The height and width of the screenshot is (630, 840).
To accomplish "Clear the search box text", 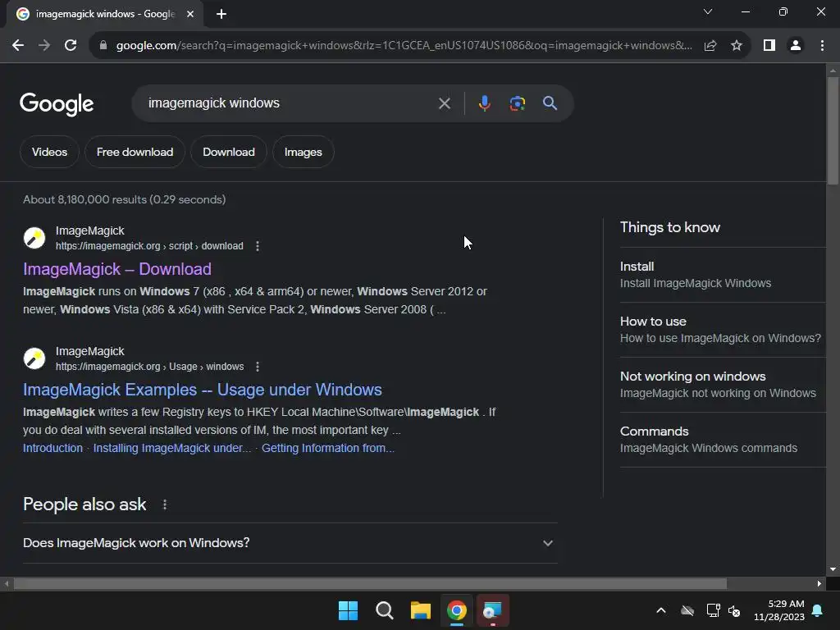I will tap(444, 103).
